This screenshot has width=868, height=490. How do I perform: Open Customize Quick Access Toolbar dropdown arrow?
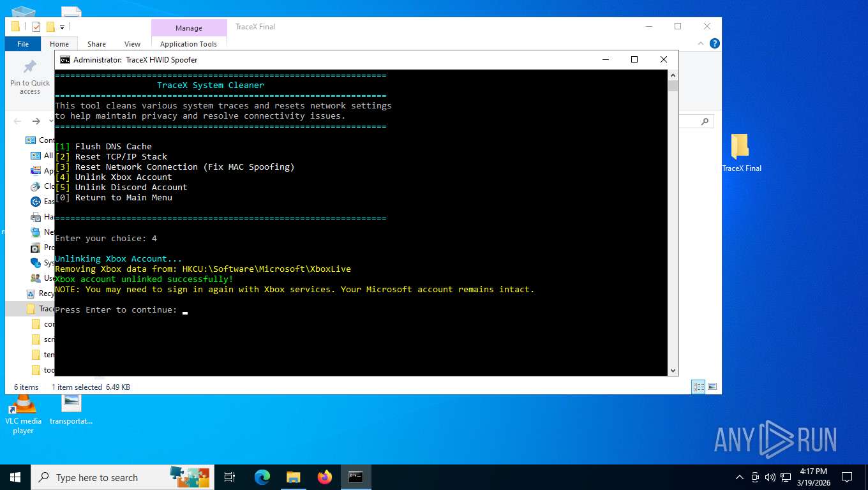62,27
